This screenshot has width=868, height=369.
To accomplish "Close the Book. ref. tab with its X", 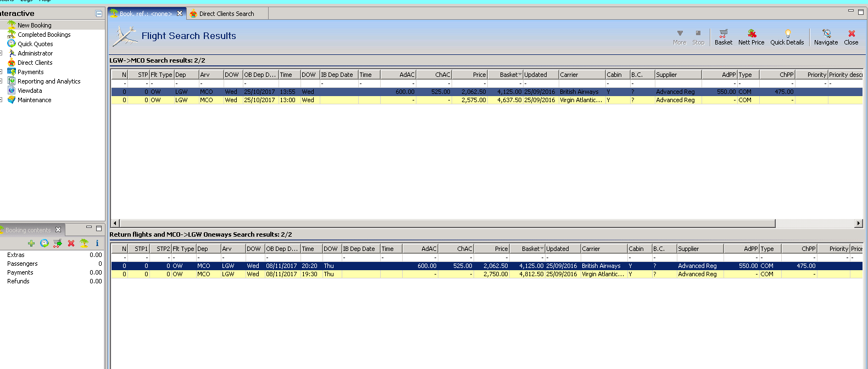I will pyautogui.click(x=180, y=13).
